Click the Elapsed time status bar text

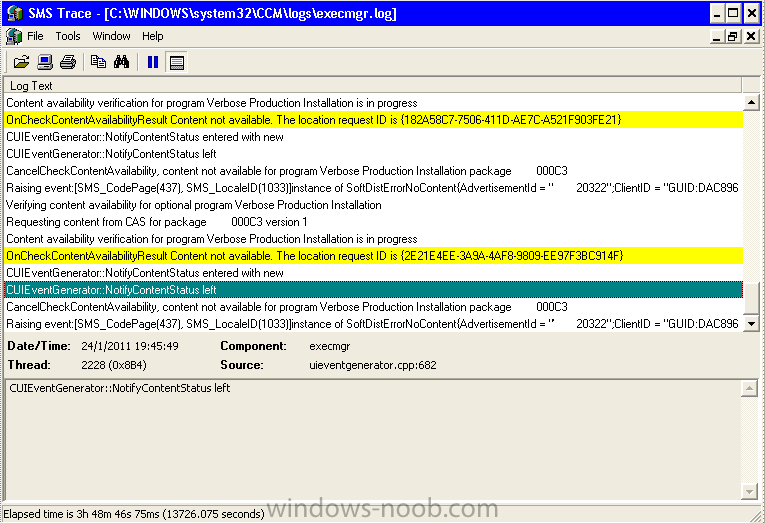pos(134,514)
